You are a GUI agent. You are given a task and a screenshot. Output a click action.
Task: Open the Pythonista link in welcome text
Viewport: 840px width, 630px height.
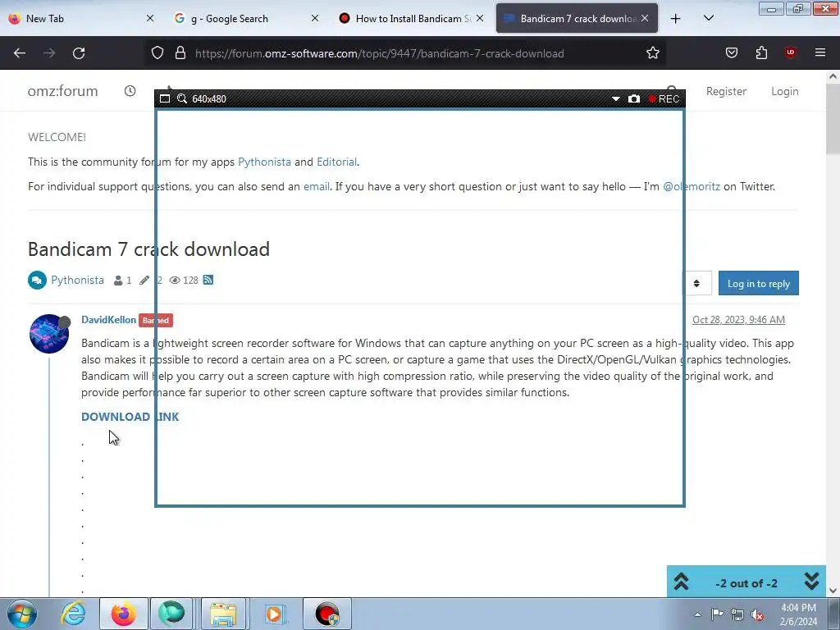coord(265,162)
